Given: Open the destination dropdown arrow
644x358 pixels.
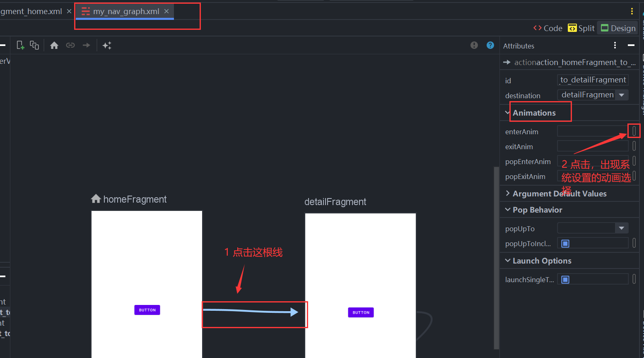Looking at the screenshot, I should point(622,95).
